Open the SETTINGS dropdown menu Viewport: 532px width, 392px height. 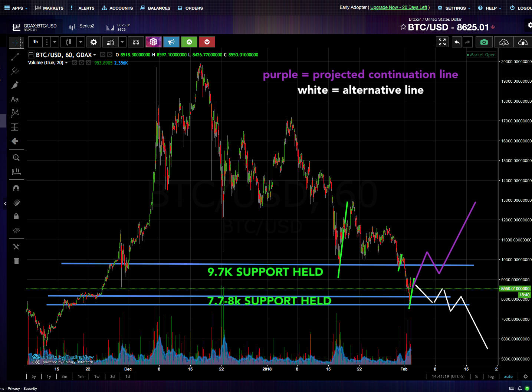pos(454,8)
